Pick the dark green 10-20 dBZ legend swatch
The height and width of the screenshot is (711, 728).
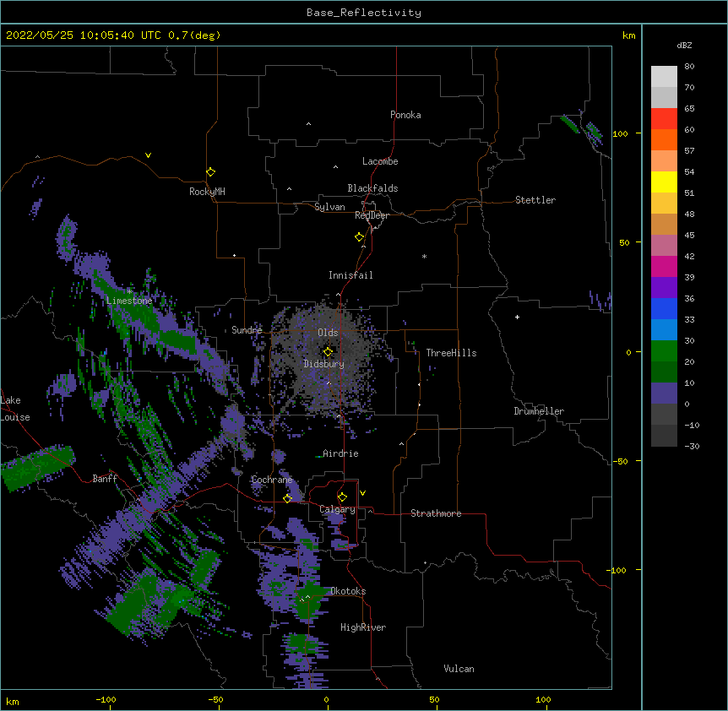click(x=664, y=372)
